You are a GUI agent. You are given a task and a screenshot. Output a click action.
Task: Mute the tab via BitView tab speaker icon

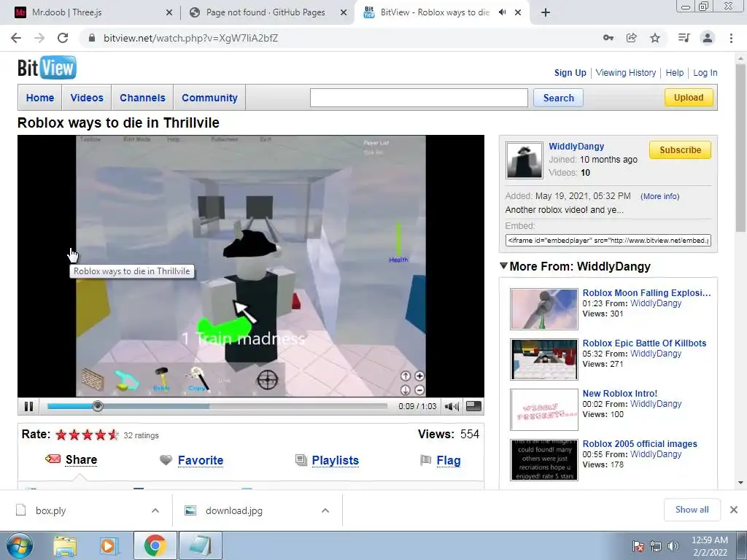pyautogui.click(x=502, y=12)
